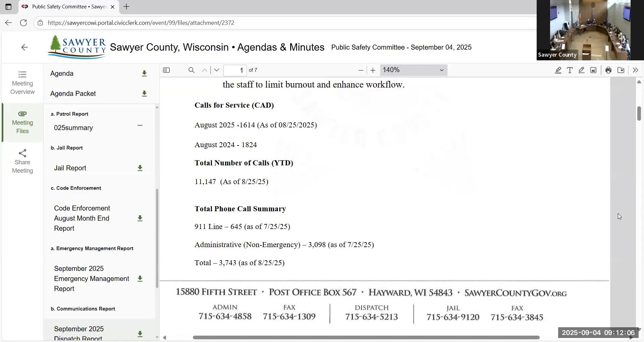Viewport: 644px width, 342px height.
Task: Return to previous portal page arrow
Action: (24, 47)
